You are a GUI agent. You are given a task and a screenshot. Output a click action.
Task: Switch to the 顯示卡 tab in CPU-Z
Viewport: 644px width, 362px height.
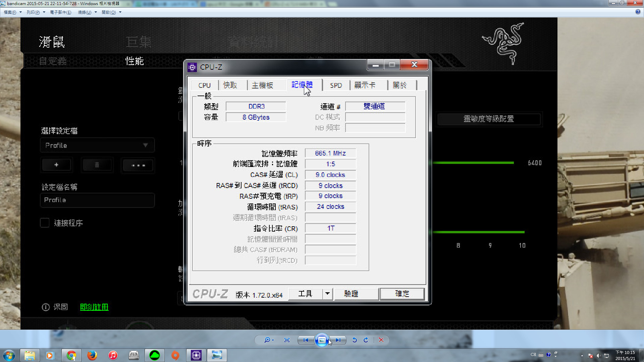(365, 85)
